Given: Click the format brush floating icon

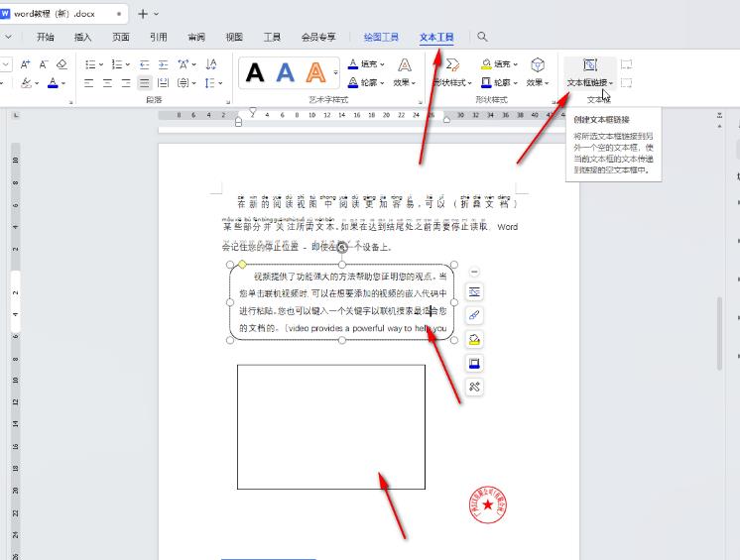Looking at the screenshot, I should [474, 315].
